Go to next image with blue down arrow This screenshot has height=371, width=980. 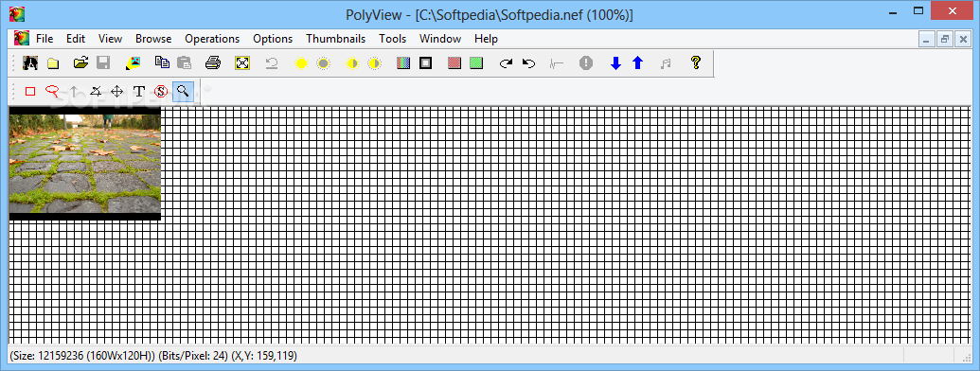(615, 63)
